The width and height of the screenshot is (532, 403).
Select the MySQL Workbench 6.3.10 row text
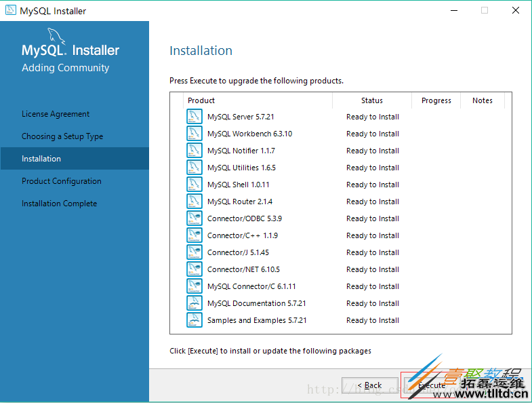(x=249, y=134)
